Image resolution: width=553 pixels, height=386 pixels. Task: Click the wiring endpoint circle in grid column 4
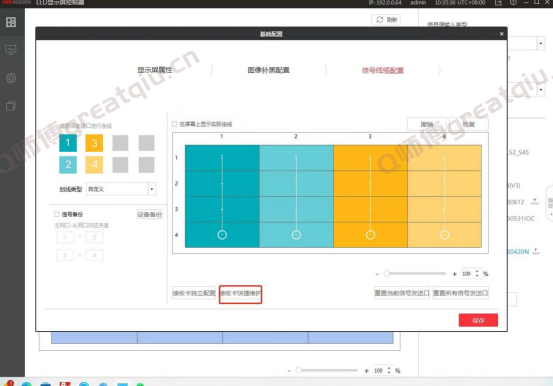(444, 235)
